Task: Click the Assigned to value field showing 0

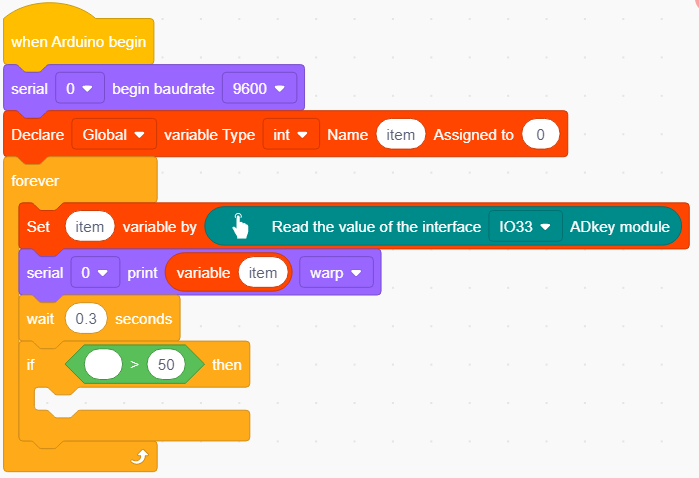Action: tap(540, 134)
